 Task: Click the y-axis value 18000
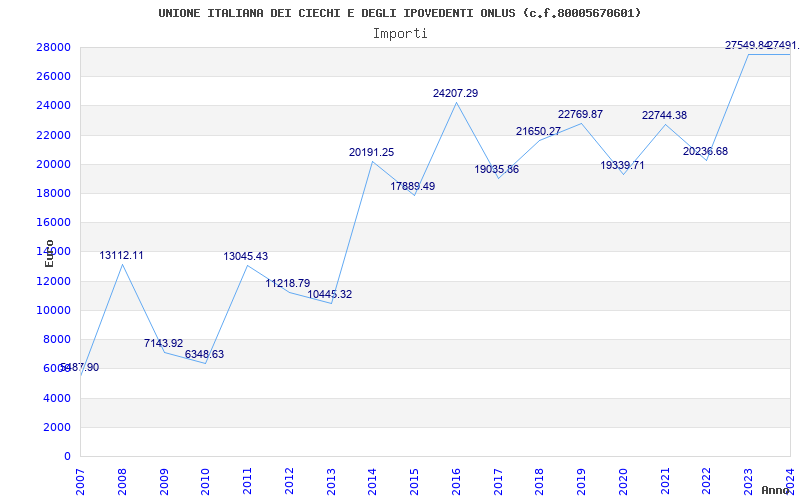pyautogui.click(x=53, y=193)
